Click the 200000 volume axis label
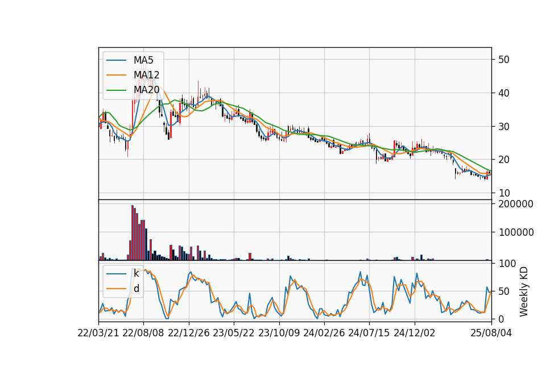 pos(516,204)
